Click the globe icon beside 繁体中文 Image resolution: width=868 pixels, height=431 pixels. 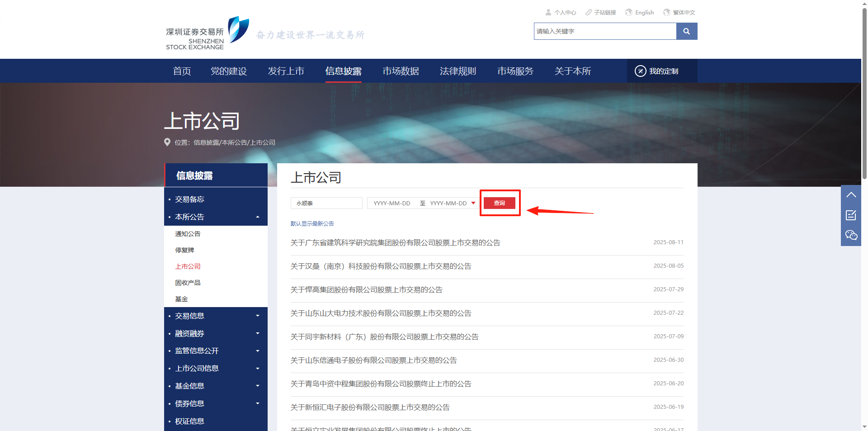coord(667,12)
